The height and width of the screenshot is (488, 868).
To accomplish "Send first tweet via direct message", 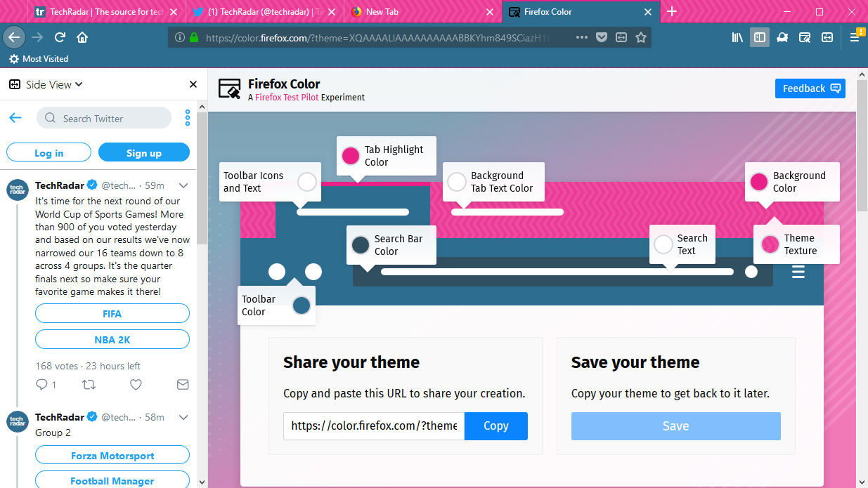I will (x=183, y=384).
